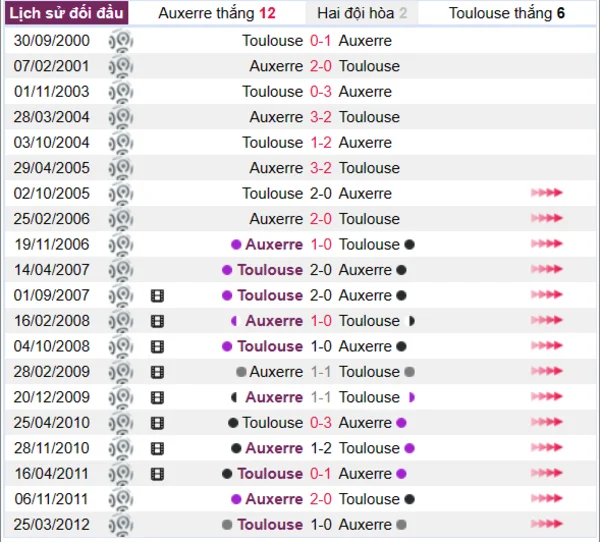
Task: Click Toulouse away team in 28/11/2010 row
Action: click(x=369, y=448)
